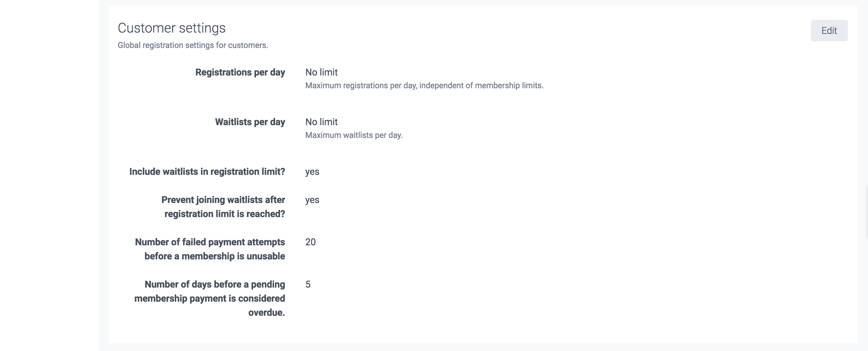
Task: Select the Waitlists per day label
Action: click(x=250, y=122)
